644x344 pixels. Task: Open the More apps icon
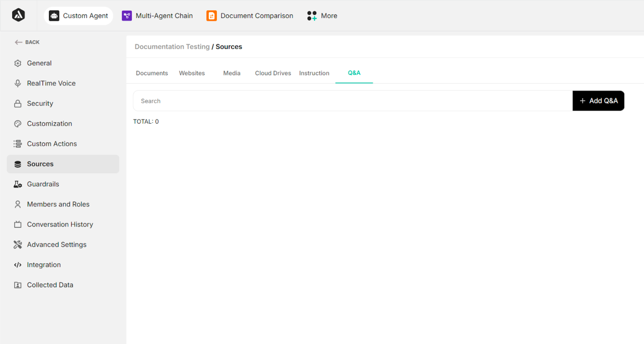(x=312, y=16)
